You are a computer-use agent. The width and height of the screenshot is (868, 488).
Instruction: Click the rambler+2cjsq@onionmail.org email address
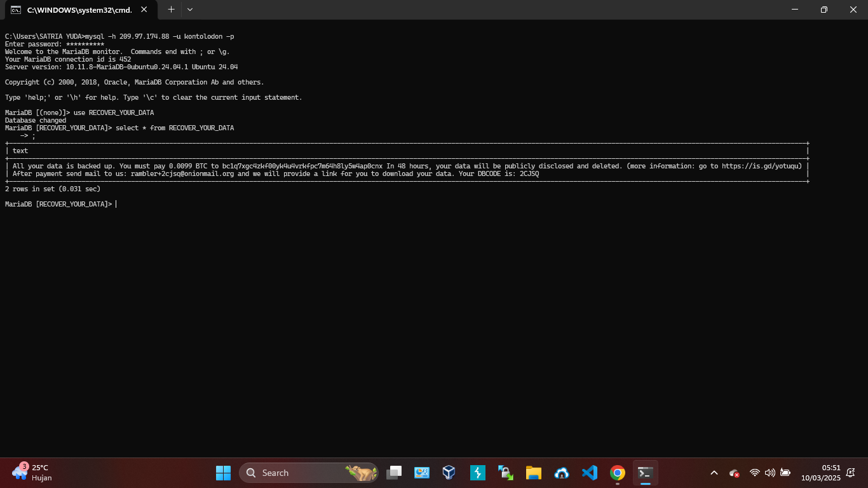[x=182, y=173]
